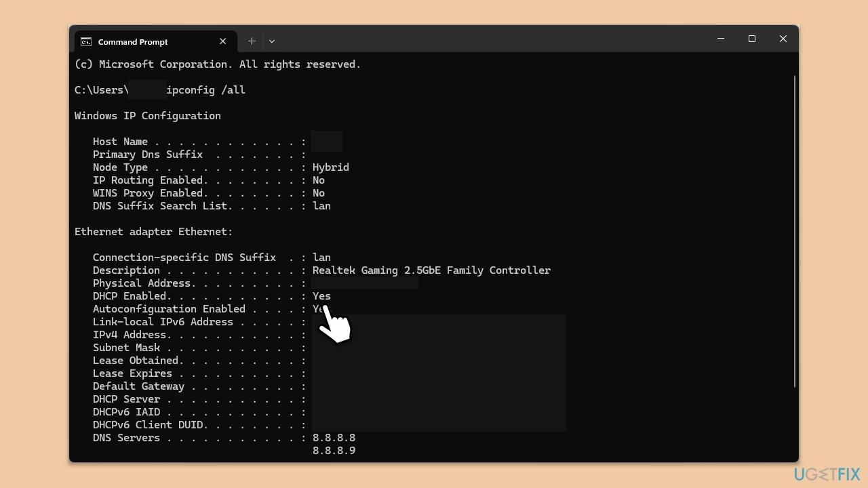This screenshot has height=488, width=868.
Task: Click the DHCP Server label
Action: [126, 399]
